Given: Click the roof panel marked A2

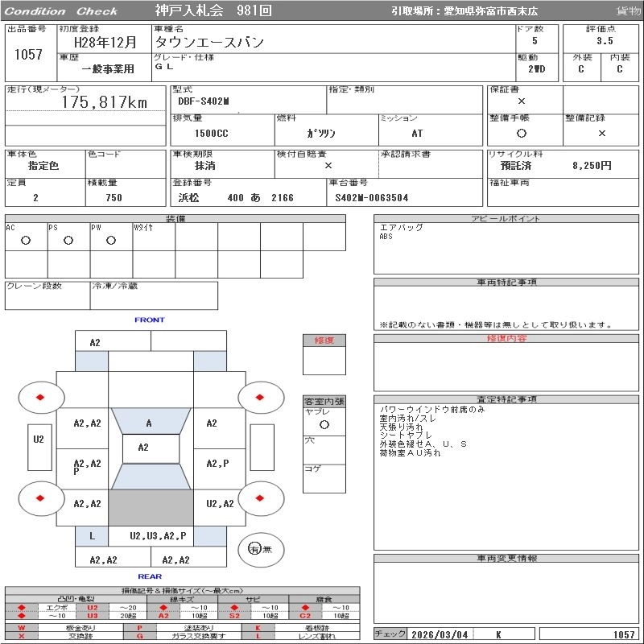Looking at the screenshot, I should 143,448.
